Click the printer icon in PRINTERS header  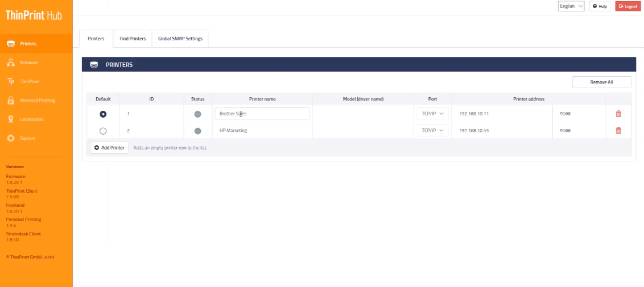[x=94, y=64]
